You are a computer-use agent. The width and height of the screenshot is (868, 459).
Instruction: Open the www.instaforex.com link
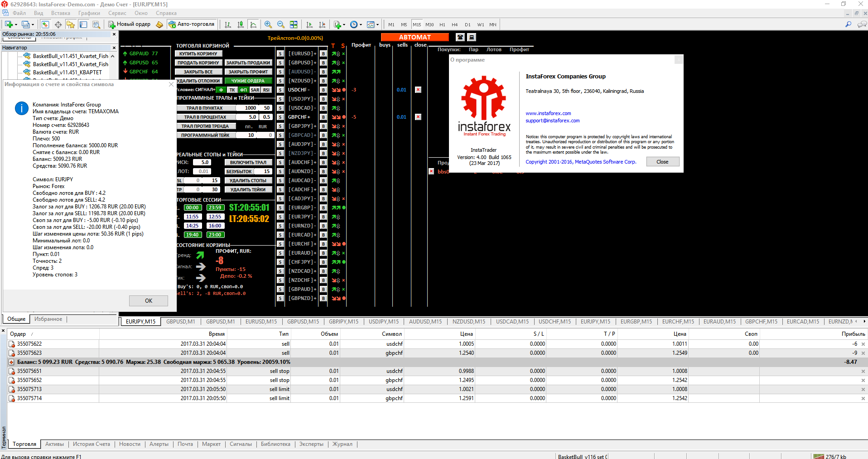[548, 113]
